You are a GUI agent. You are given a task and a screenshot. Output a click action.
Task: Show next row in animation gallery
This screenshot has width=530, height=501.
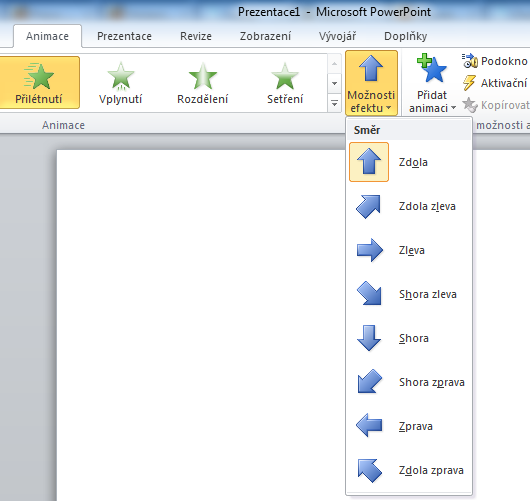(x=334, y=83)
